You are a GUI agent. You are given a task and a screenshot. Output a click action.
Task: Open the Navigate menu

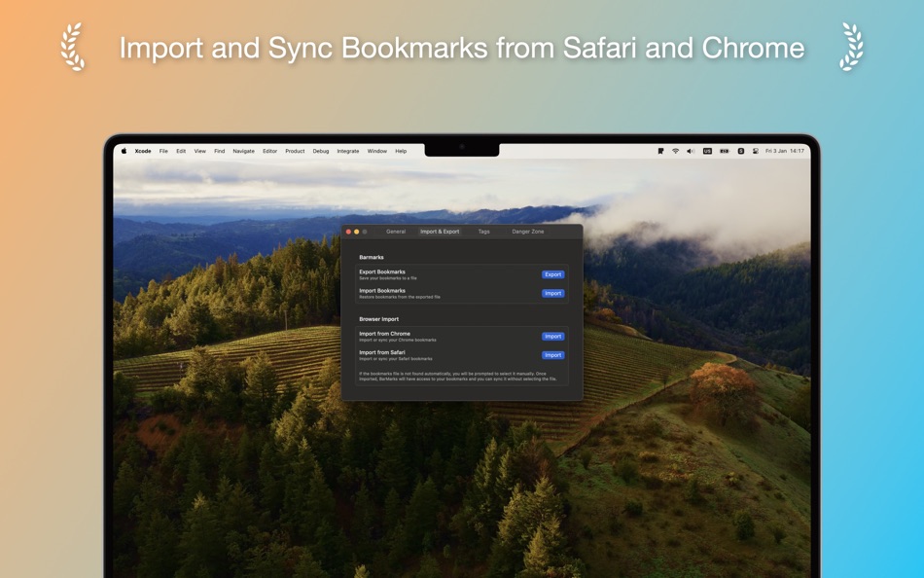tap(243, 151)
